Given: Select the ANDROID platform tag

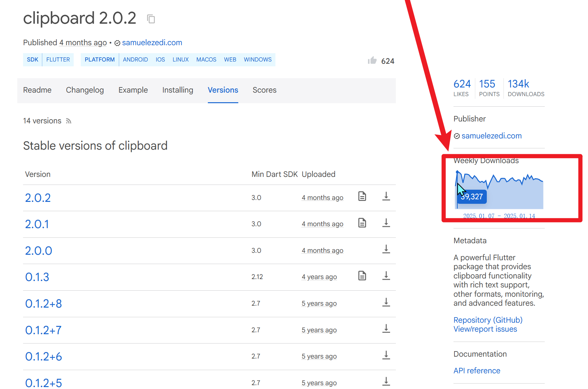Looking at the screenshot, I should click(135, 60).
